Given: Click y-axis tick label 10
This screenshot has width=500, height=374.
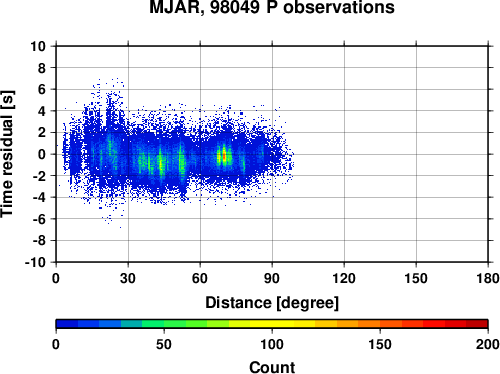Looking at the screenshot, I should (38, 46).
